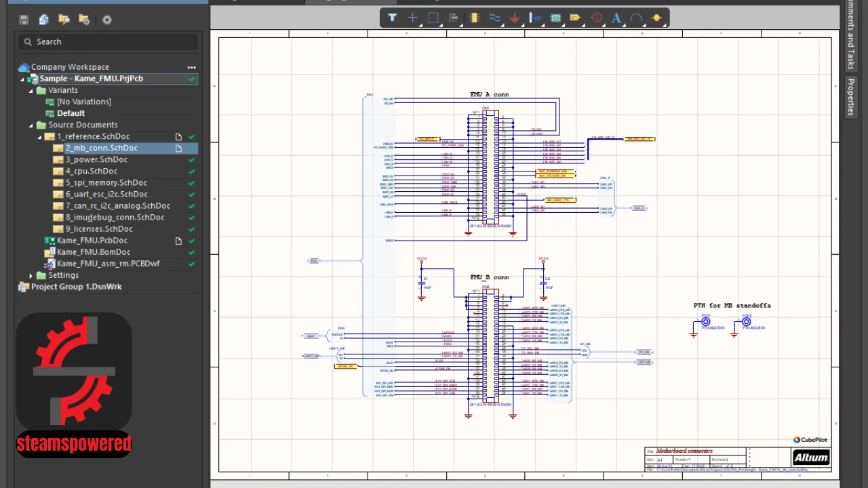The image size is (868, 488).
Task: Open the project folder icon
Action: click(64, 20)
